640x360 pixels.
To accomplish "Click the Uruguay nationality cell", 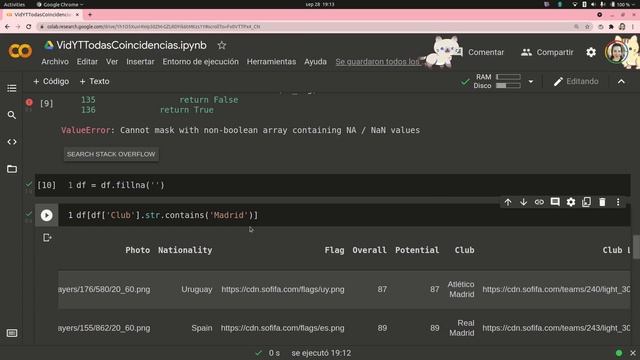I will [x=197, y=289].
